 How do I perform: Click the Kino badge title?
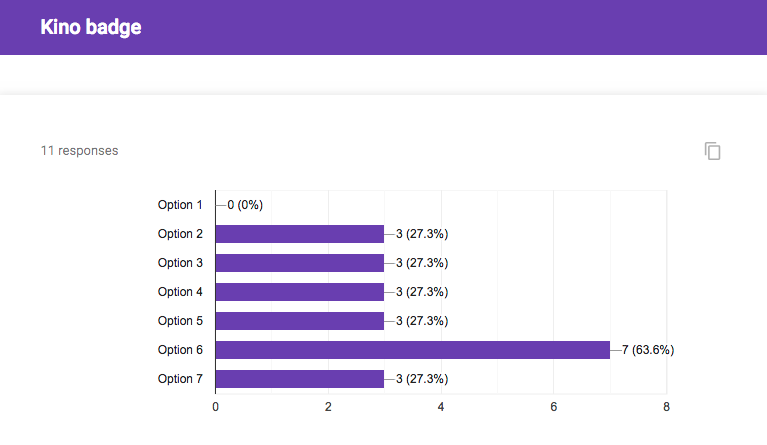[x=90, y=27]
